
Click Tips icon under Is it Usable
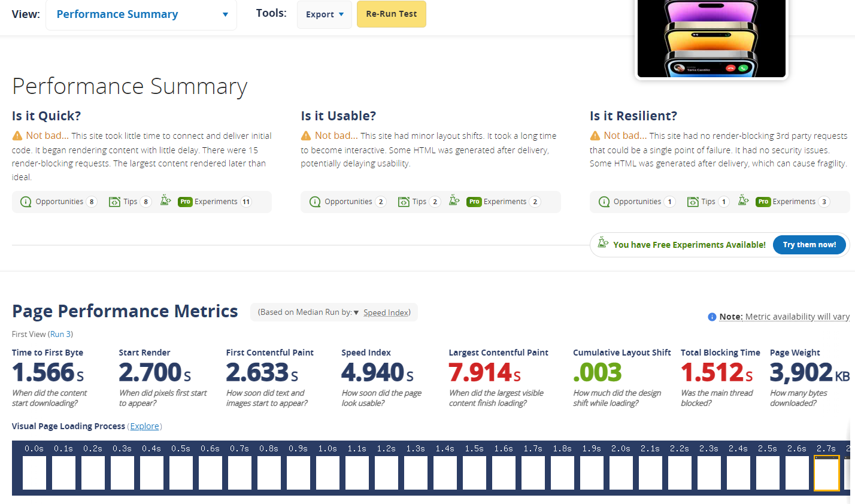click(x=404, y=202)
